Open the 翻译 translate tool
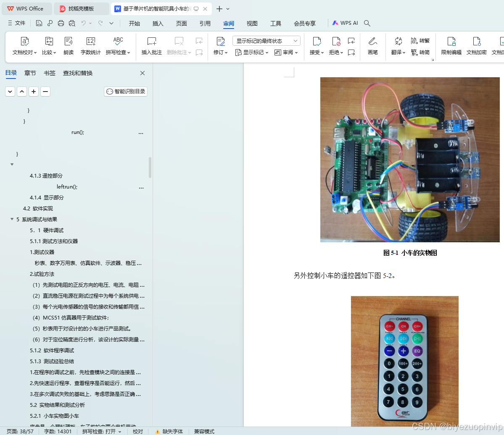 (x=398, y=46)
